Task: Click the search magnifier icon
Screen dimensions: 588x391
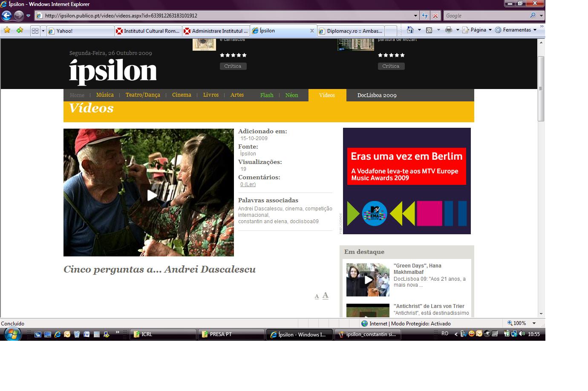Action: pyautogui.click(x=533, y=15)
